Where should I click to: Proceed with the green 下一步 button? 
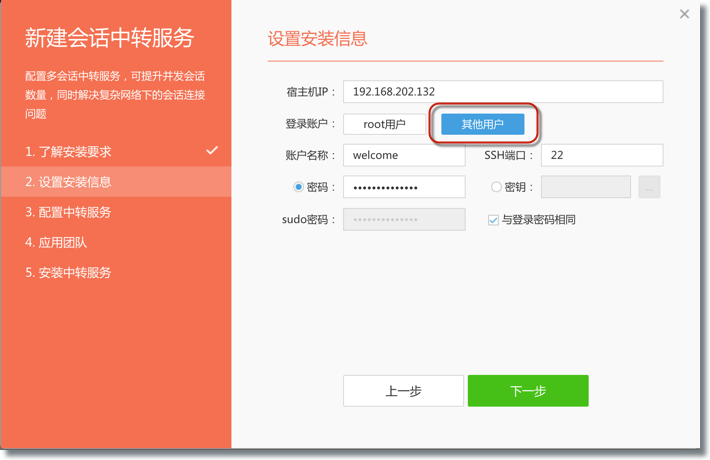tap(527, 391)
